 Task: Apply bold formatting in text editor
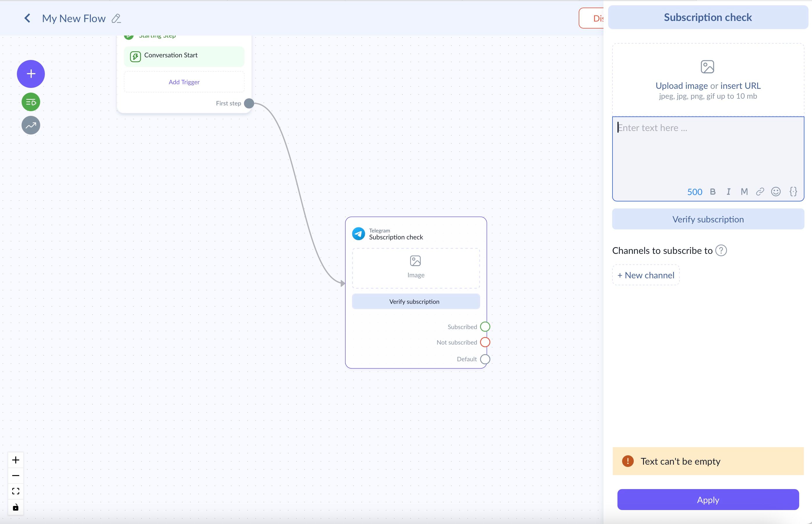coord(713,192)
